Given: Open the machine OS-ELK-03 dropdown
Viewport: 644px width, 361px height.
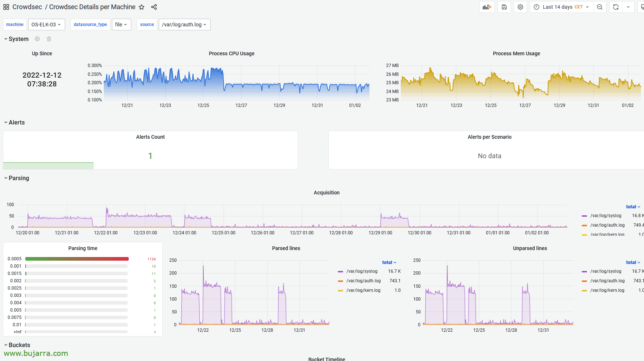Looking at the screenshot, I should 46,25.
